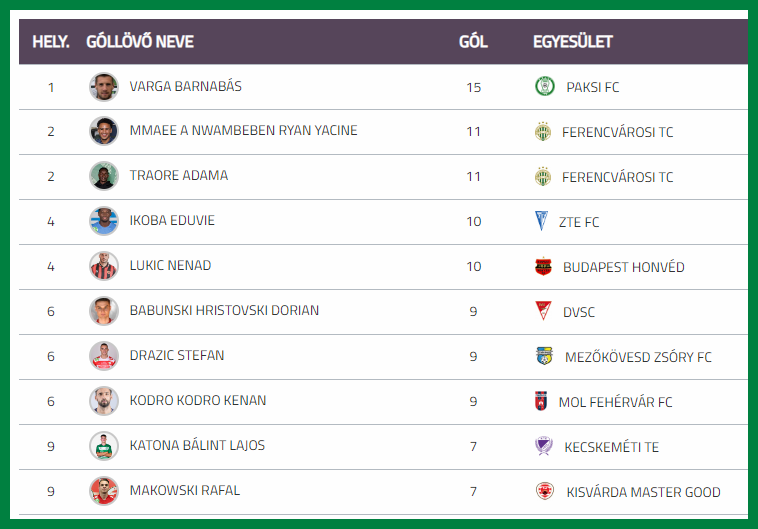Click the Kecskeméti TE club logo

click(x=544, y=446)
